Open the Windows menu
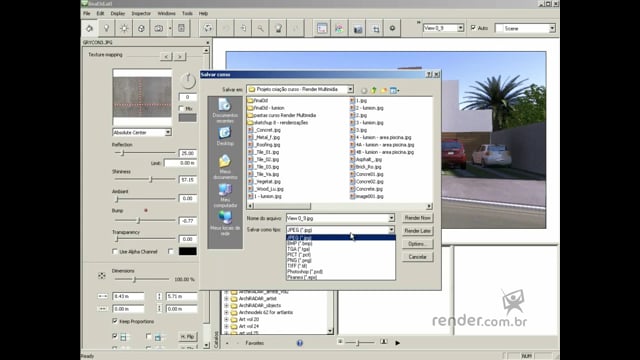 tap(167, 13)
